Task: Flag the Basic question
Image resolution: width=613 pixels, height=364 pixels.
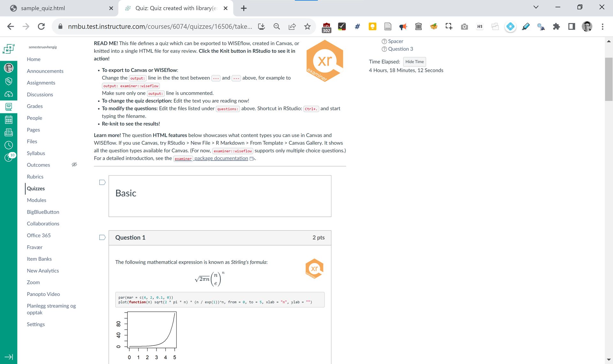Action: pyautogui.click(x=102, y=182)
